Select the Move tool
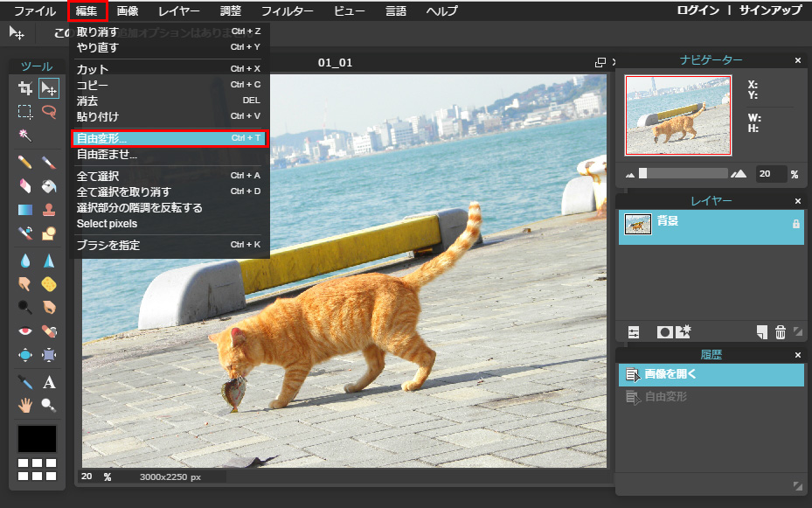The height and width of the screenshot is (508, 812). click(x=49, y=88)
